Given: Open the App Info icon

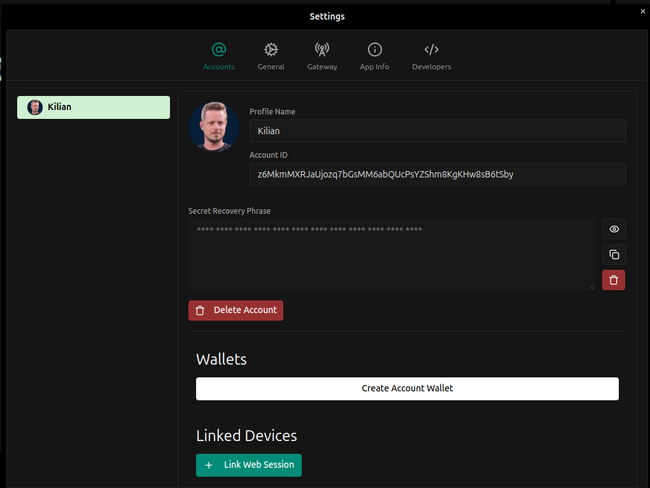Looking at the screenshot, I should tap(375, 49).
